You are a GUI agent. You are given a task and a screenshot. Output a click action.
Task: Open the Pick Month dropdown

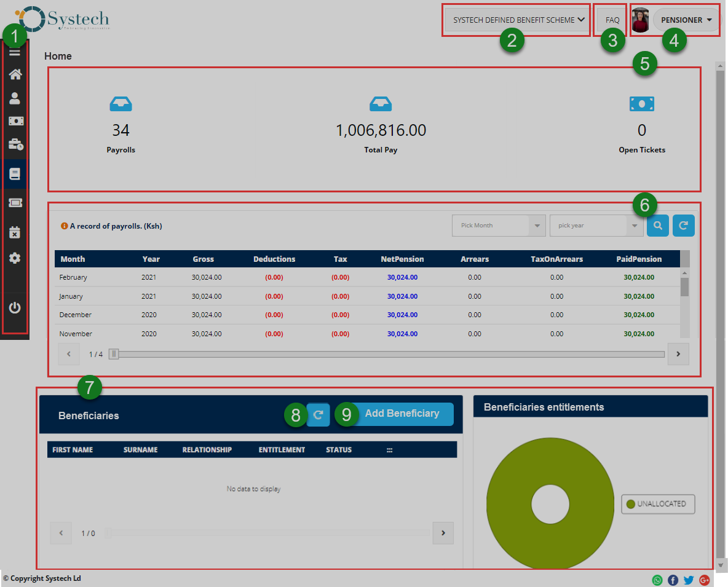499,226
